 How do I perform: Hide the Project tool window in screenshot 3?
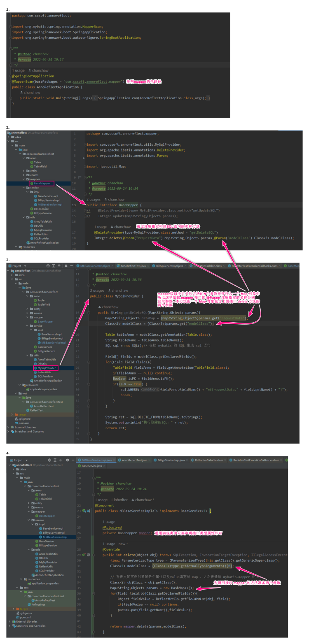pyautogui.click(x=72, y=265)
